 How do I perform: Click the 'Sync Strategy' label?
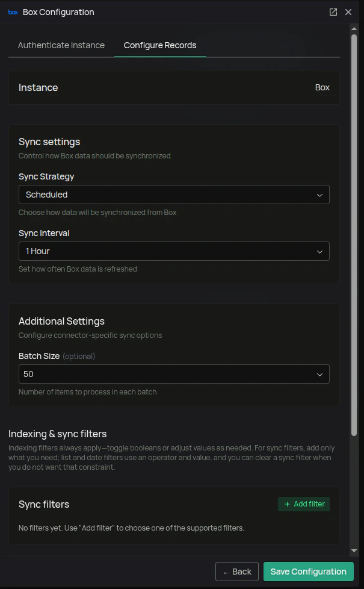click(x=46, y=176)
